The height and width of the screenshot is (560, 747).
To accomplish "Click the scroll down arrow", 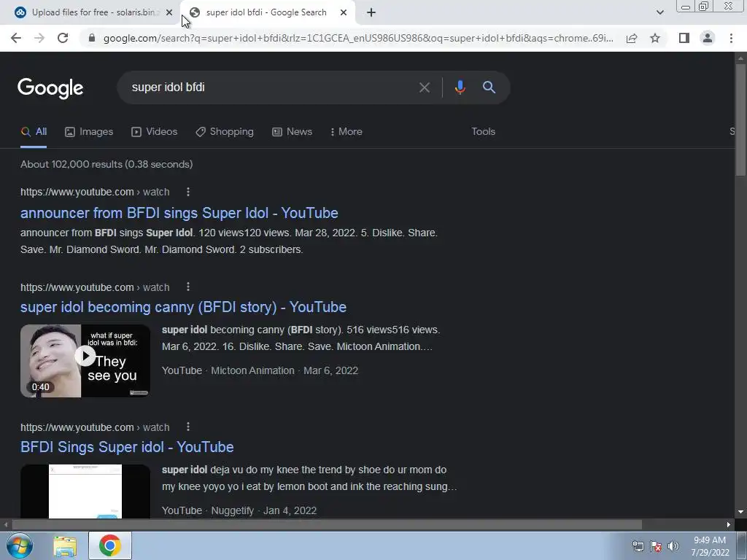I will [740, 512].
